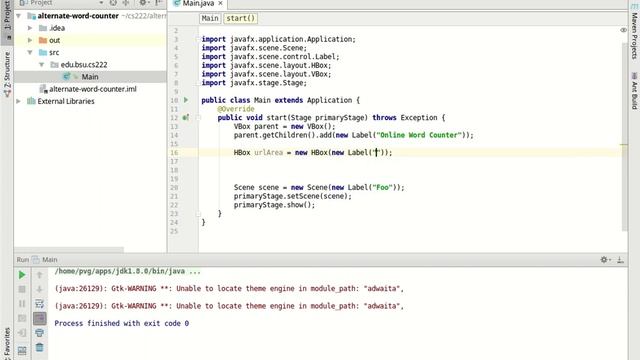The image size is (640, 360).
Task: Click editor vertical scrollbar
Action: (x=624, y=137)
